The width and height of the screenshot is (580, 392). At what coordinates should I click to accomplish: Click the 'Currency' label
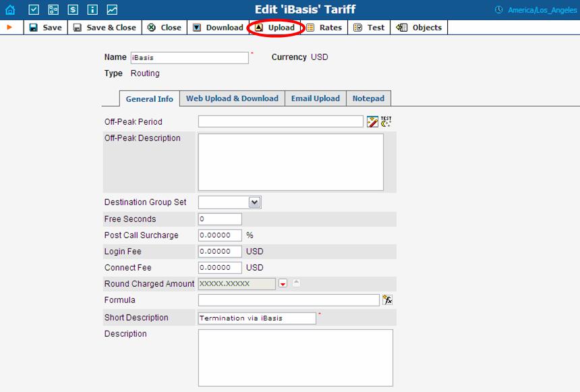(x=289, y=57)
